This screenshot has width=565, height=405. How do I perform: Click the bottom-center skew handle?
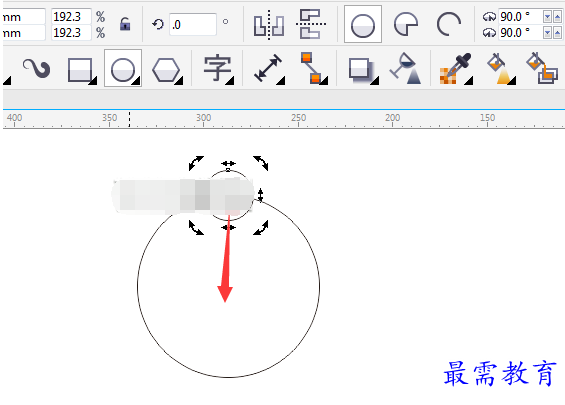pos(228,227)
